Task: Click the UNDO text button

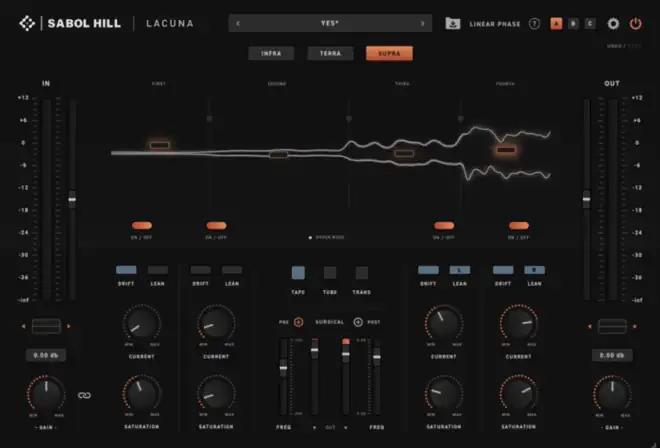Action: point(615,46)
